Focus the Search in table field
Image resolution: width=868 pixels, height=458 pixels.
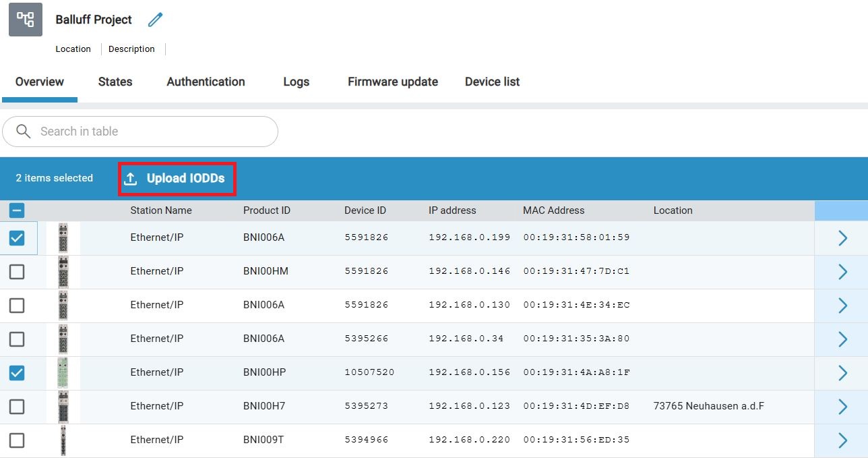(140, 132)
